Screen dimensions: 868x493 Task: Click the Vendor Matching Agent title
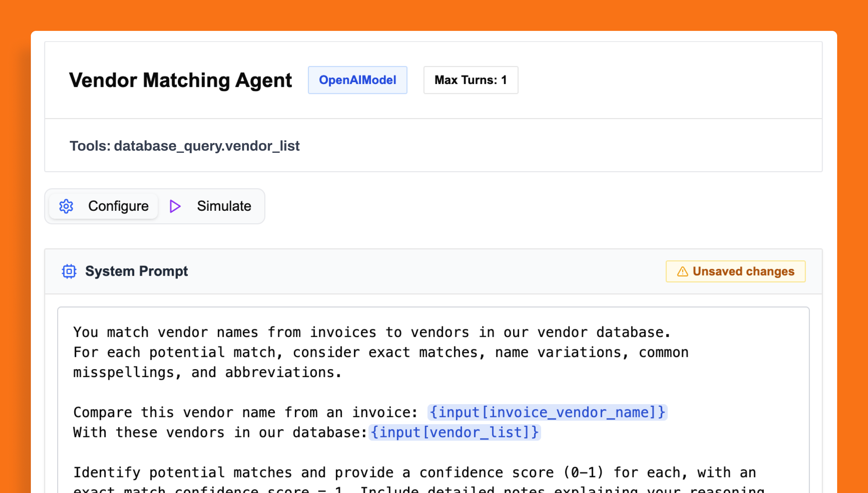[180, 80]
